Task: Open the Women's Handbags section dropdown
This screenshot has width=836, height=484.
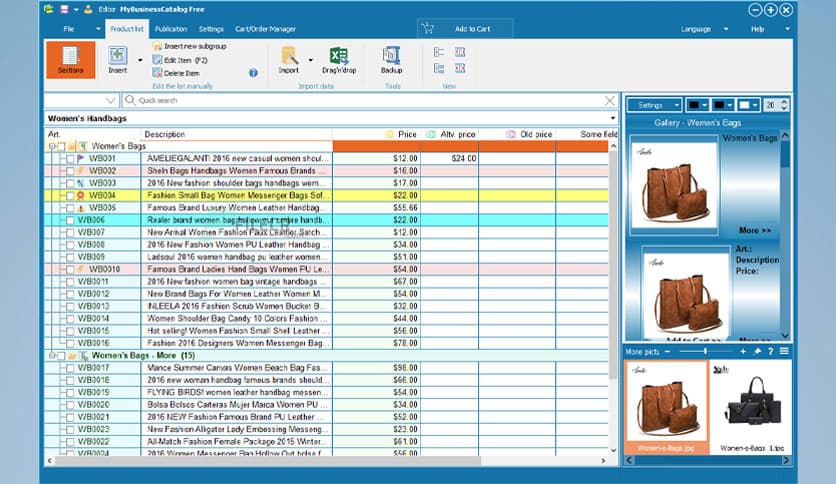Action: 613,118
